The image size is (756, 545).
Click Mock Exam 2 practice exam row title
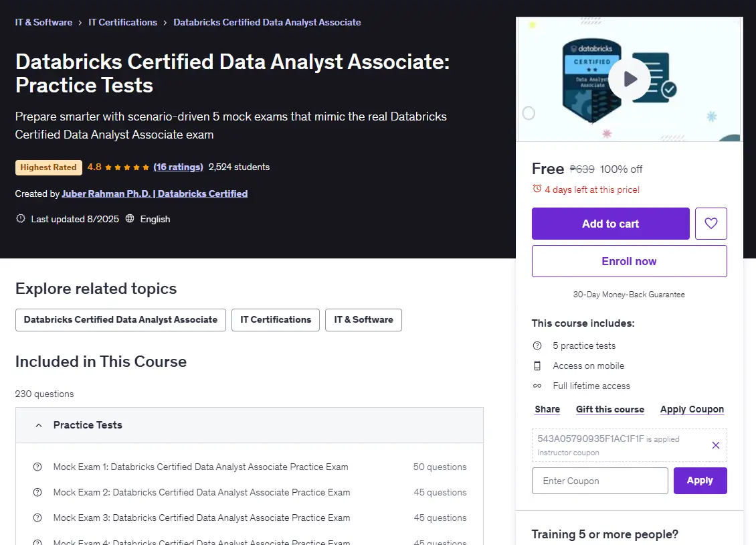pos(201,492)
